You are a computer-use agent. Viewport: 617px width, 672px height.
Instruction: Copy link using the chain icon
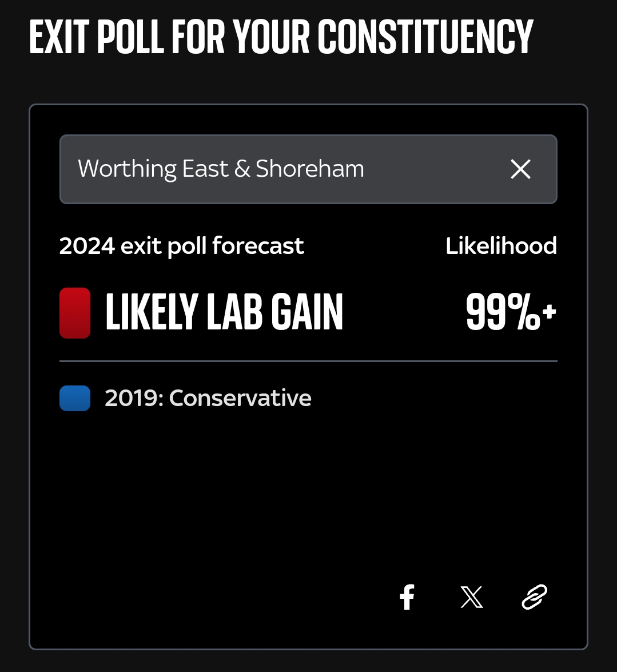[534, 597]
